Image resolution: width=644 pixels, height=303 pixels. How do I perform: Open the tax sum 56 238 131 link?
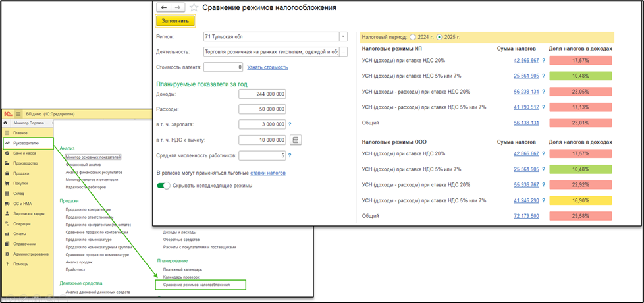pos(526,92)
